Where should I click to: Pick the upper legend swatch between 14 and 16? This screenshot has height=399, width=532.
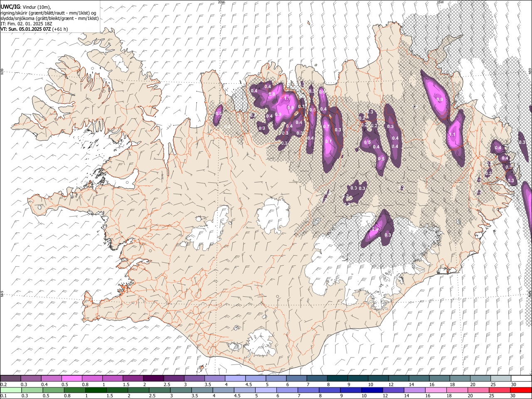419,378
